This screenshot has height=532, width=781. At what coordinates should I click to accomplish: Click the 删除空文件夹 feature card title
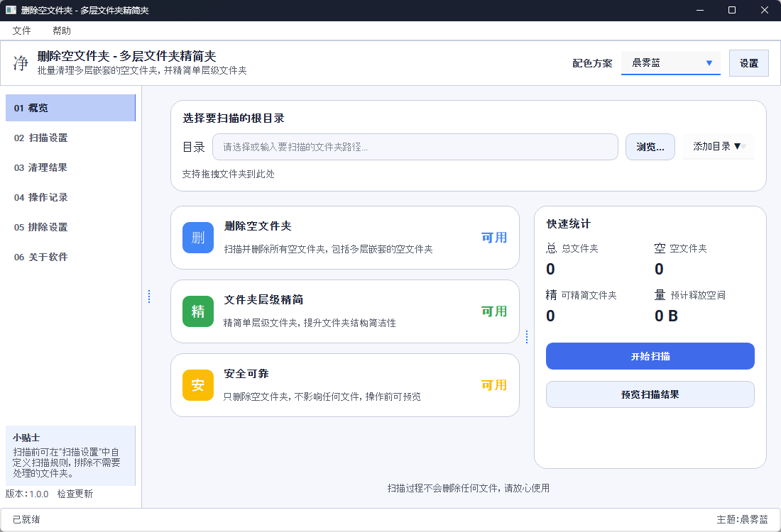[x=258, y=226]
